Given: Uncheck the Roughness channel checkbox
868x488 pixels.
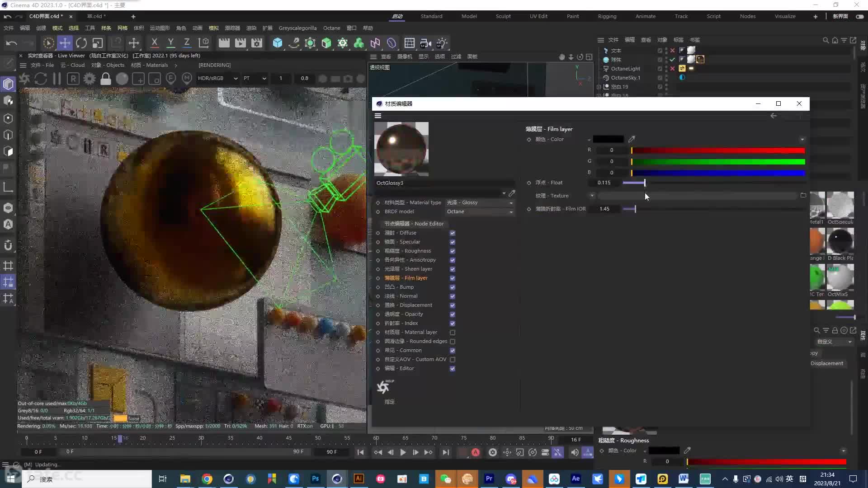Looking at the screenshot, I should tap(453, 251).
